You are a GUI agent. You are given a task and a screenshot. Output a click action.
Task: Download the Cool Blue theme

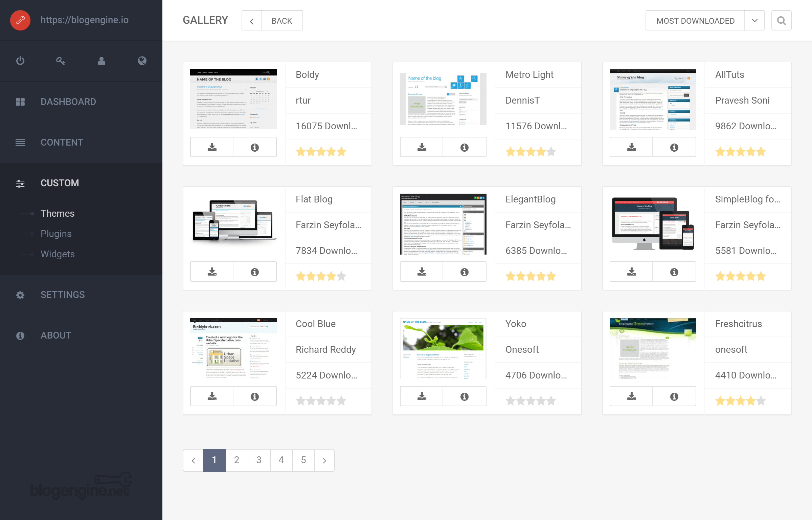pyautogui.click(x=212, y=396)
